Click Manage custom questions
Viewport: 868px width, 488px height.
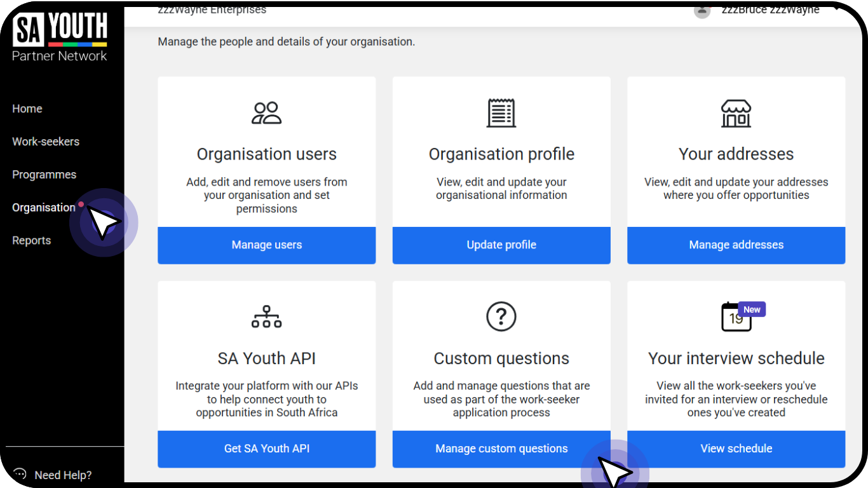click(501, 449)
